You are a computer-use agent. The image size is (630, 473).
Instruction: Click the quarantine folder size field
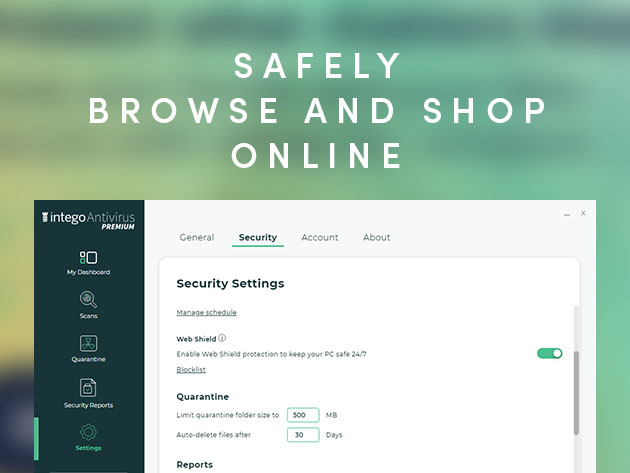point(303,415)
